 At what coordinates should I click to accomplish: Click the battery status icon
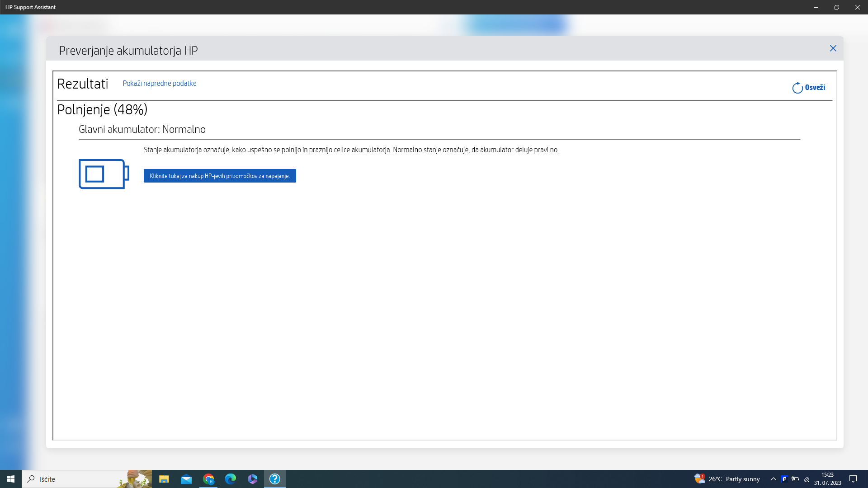coord(104,174)
